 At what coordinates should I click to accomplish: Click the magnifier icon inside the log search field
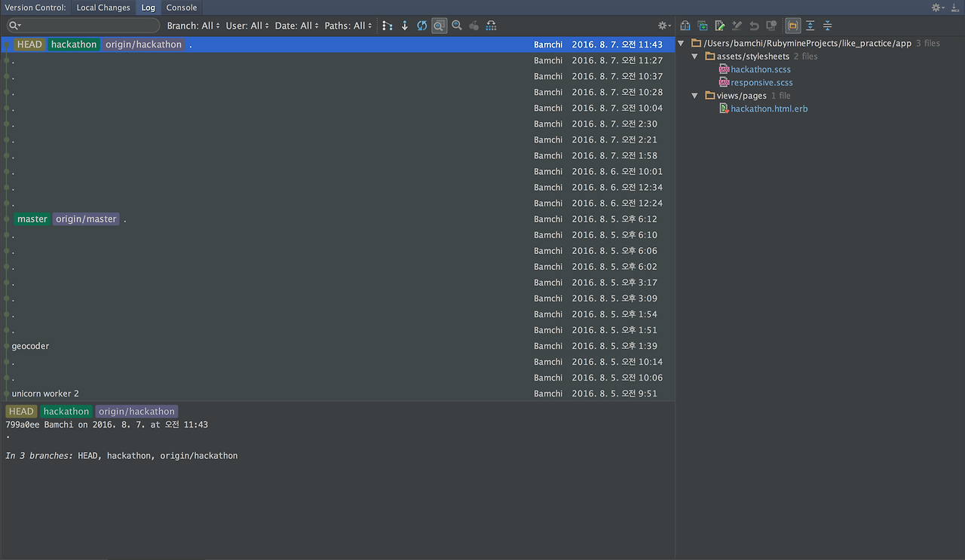point(14,26)
